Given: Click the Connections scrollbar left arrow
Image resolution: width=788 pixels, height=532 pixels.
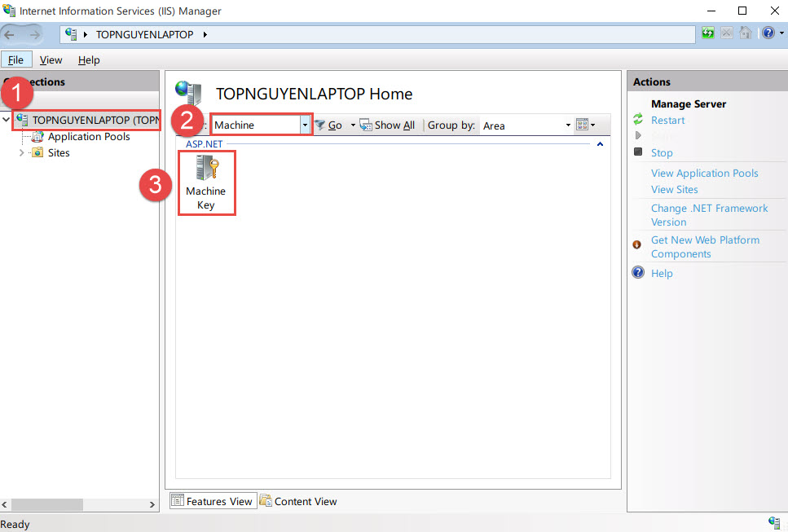Looking at the screenshot, I should tap(5, 504).
